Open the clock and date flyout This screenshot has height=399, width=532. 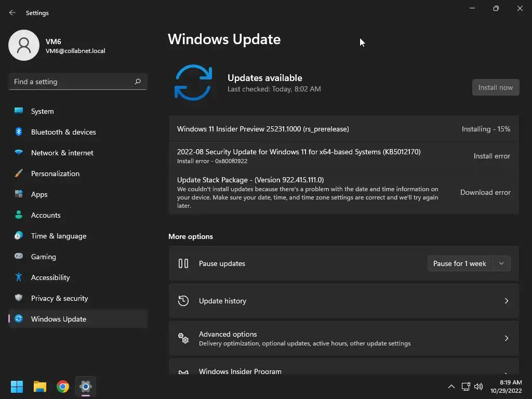[x=506, y=387]
